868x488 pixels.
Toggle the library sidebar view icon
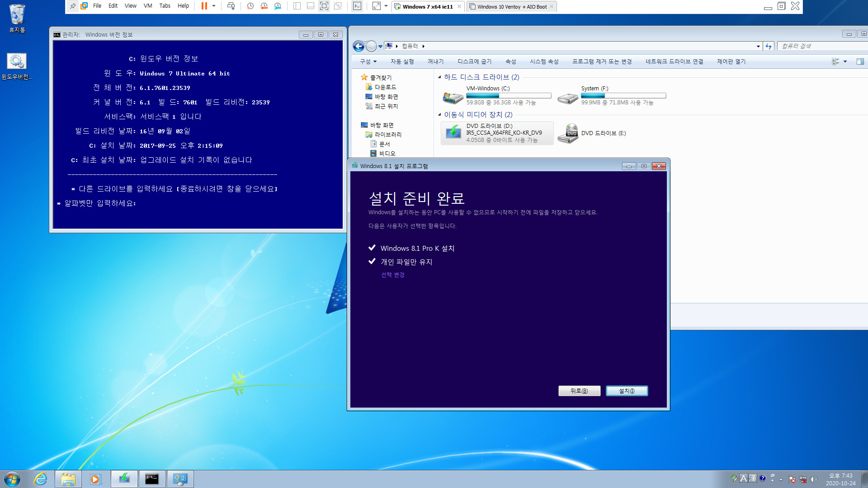[297, 6]
